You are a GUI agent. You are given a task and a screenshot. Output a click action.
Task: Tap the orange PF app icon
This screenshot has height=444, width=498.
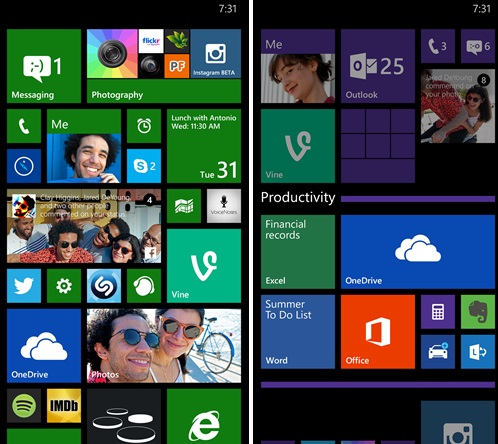[x=177, y=66]
